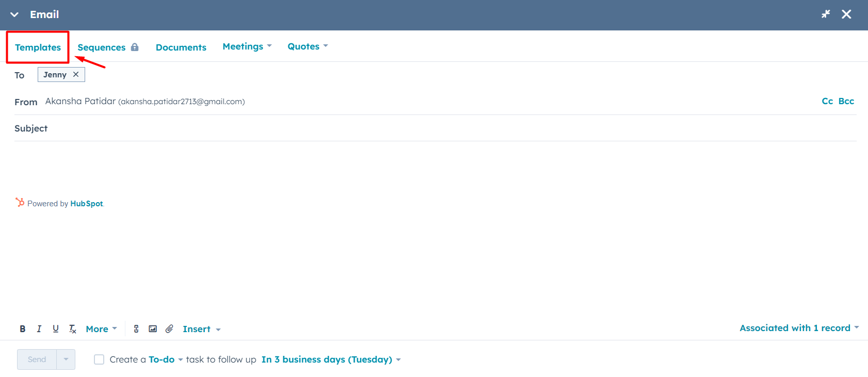Open the Insert dropdown

[201, 329]
